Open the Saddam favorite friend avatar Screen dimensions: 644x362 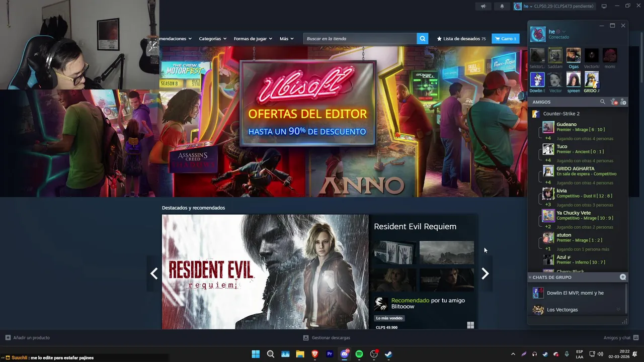555,55
